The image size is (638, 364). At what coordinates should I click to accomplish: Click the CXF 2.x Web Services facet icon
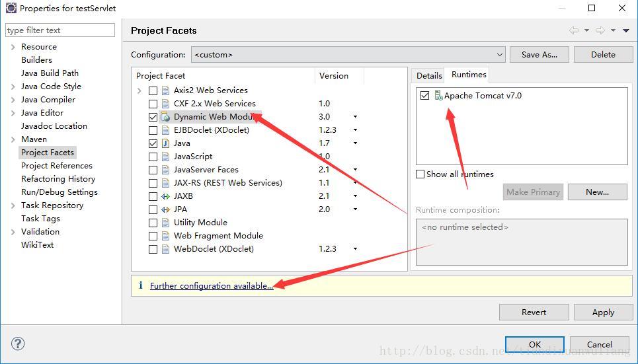pos(165,104)
